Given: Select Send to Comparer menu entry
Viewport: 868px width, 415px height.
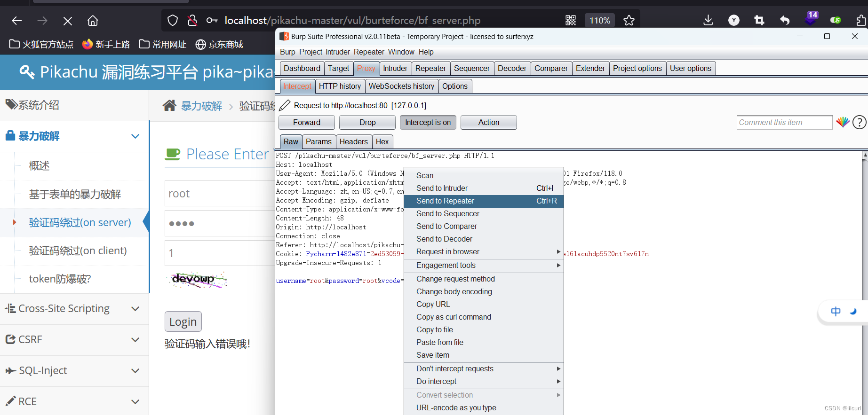Looking at the screenshot, I should point(484,226).
